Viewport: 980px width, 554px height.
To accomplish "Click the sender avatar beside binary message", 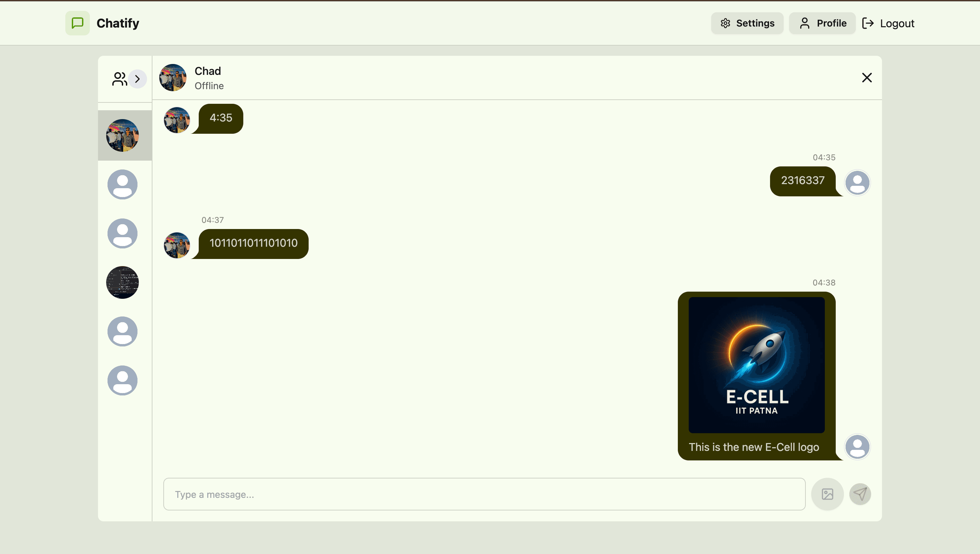I will (x=177, y=245).
